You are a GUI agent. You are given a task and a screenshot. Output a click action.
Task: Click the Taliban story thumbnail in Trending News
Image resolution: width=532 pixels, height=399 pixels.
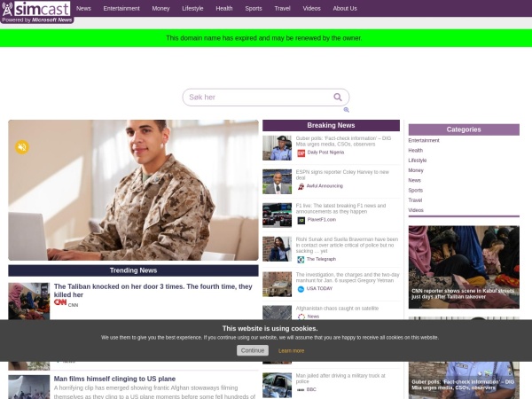(x=29, y=301)
